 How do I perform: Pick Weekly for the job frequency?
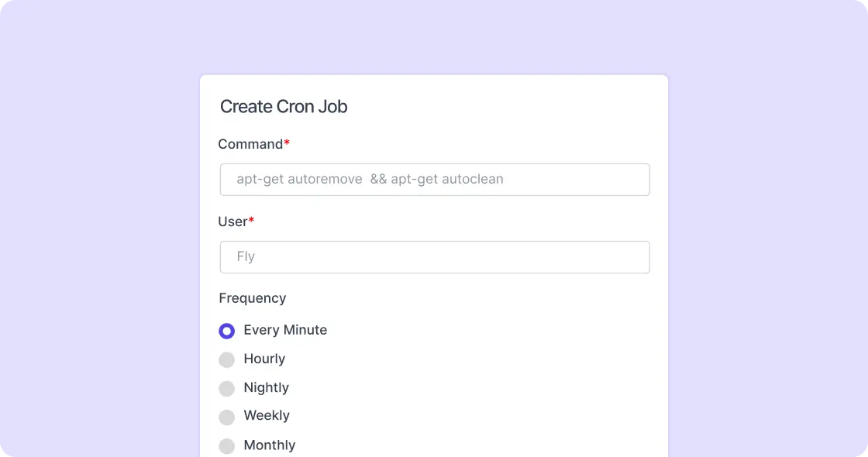[226, 417]
